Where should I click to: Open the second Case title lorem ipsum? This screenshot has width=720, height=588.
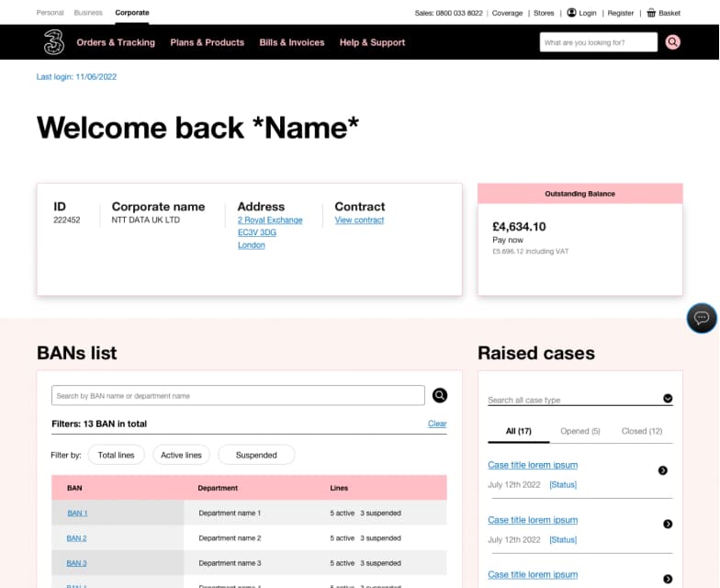coord(533,520)
